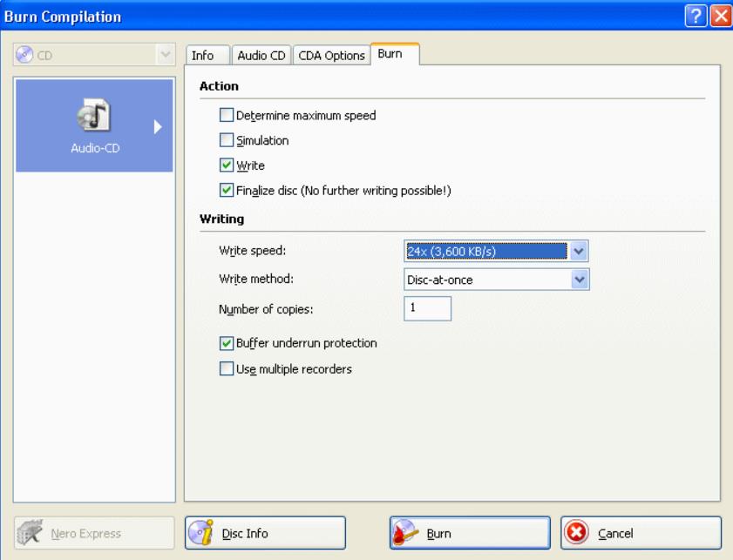733x560 pixels.
Task: Toggle Finalize disc option
Action: coord(227,190)
